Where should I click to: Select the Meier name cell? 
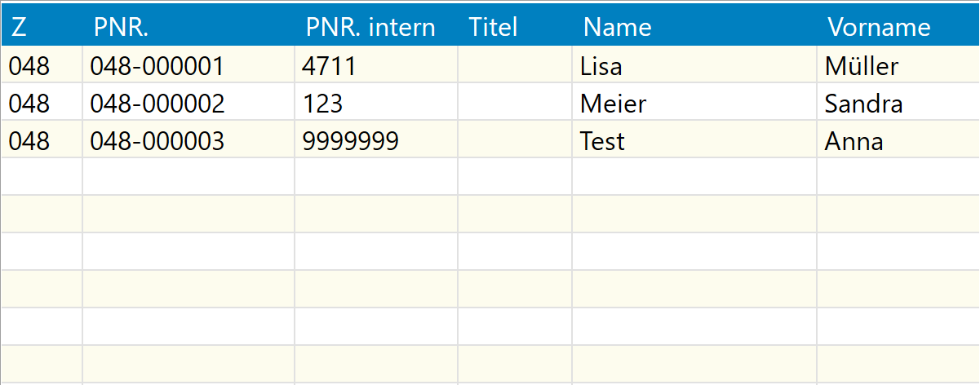pyautogui.click(x=694, y=103)
